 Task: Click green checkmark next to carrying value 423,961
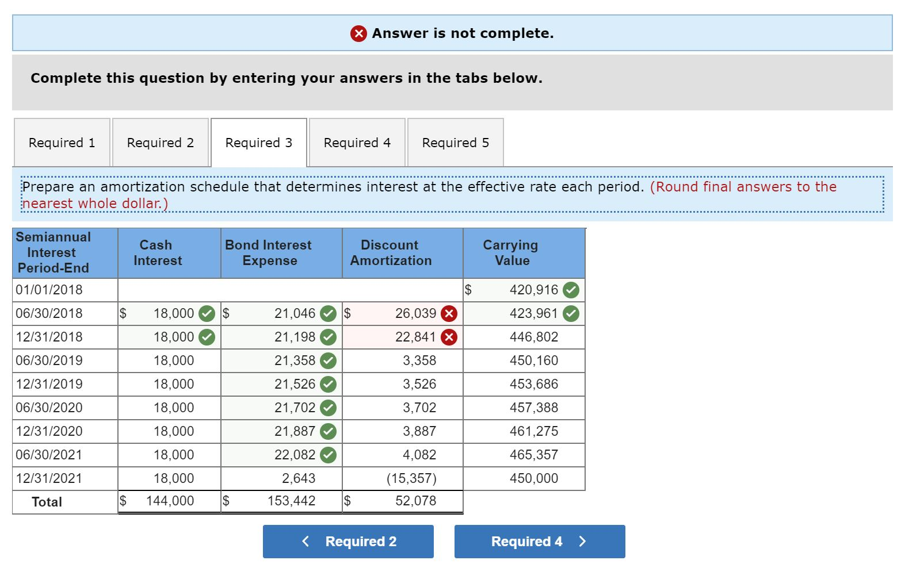(x=571, y=313)
